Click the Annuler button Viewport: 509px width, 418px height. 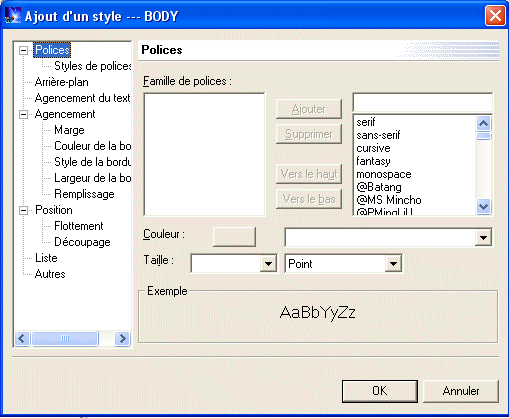tap(461, 391)
